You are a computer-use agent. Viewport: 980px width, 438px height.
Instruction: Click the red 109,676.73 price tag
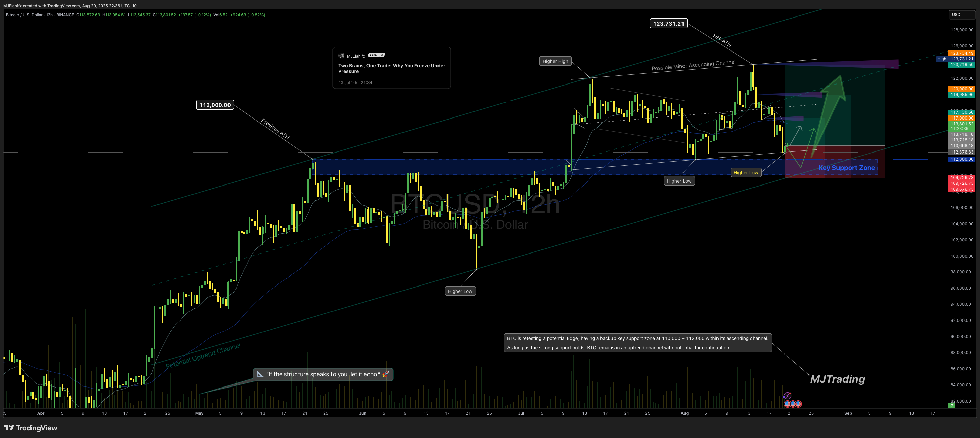point(962,189)
